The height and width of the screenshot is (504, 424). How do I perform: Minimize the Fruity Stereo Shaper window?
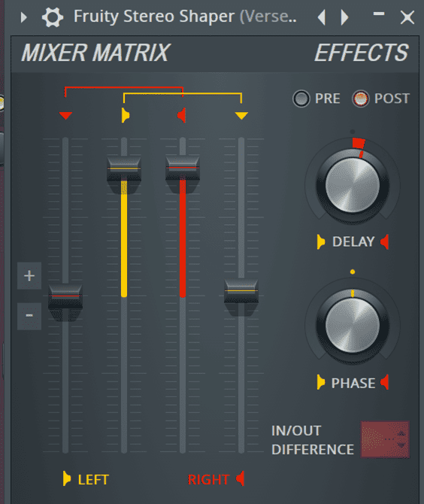pos(379,14)
